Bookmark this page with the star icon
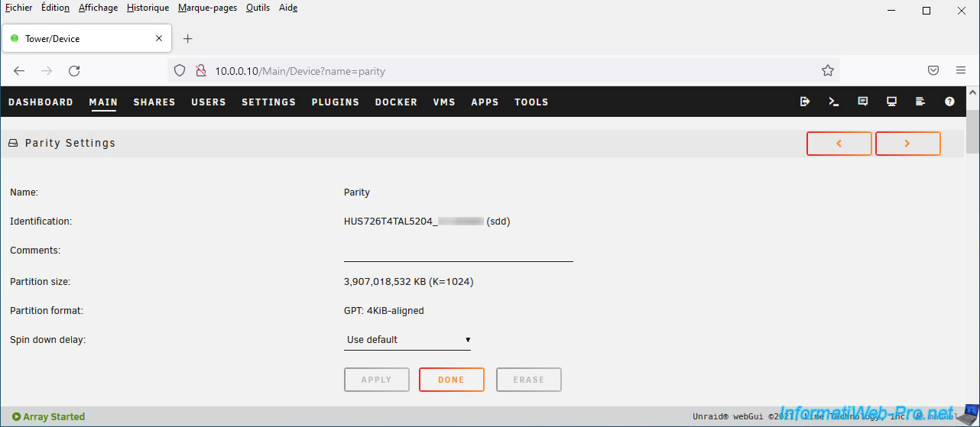The width and height of the screenshot is (980, 427). (827, 70)
